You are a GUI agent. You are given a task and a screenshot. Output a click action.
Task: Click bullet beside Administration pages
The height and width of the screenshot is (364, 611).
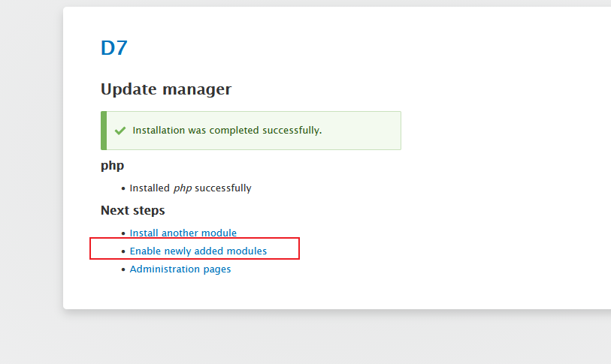pos(123,269)
